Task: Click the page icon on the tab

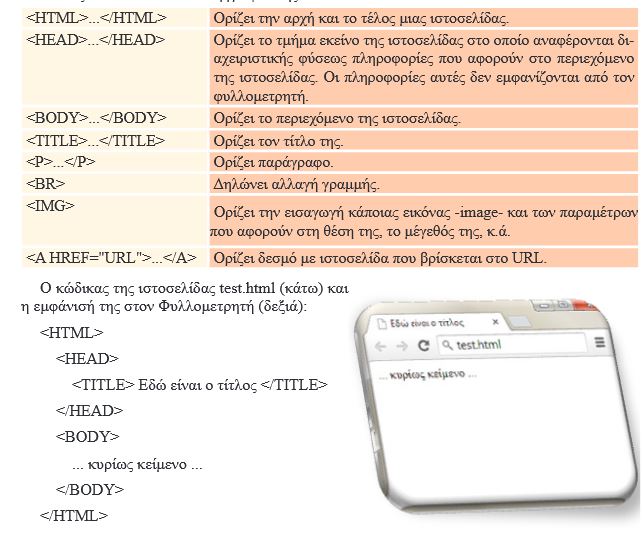Action: coord(381,324)
